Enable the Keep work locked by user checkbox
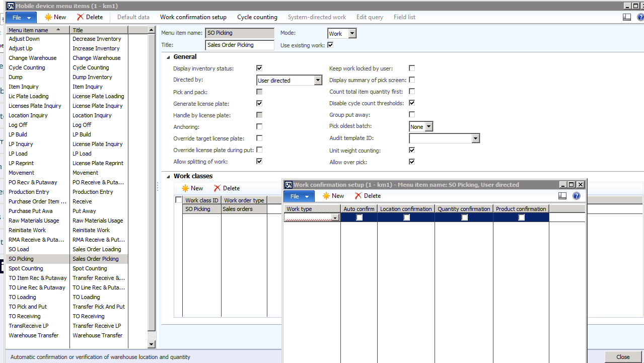 pos(412,68)
